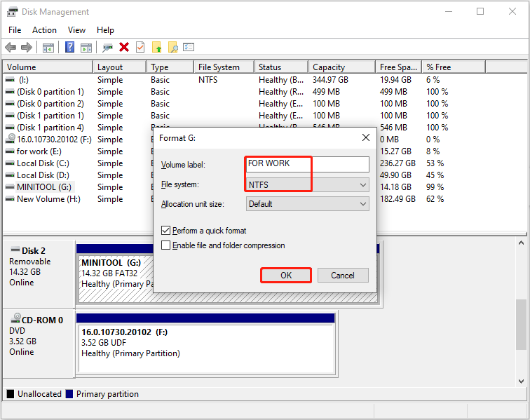Enable file and folder compression checkbox
Image resolution: width=530 pixels, height=420 pixels.
point(165,245)
